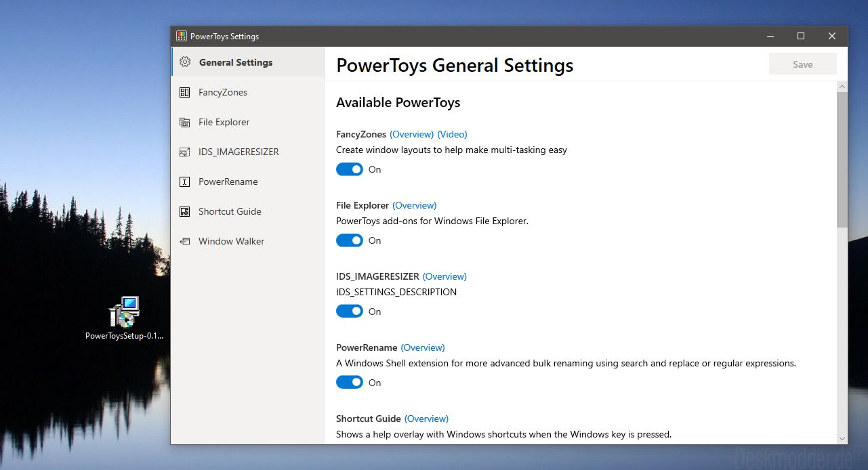Click the PowerRename description text
868x470 pixels.
pyautogui.click(x=566, y=363)
